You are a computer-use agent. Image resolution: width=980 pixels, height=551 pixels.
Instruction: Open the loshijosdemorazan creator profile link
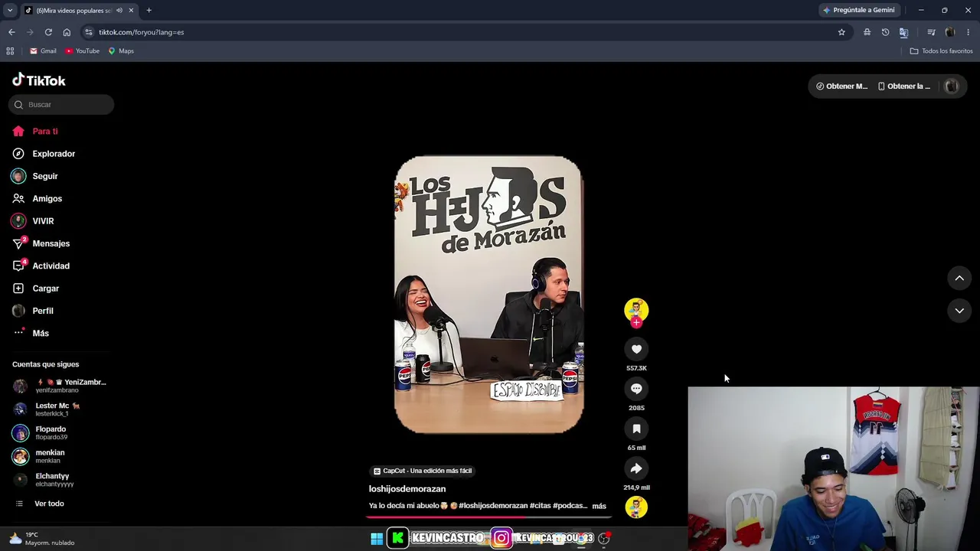tap(407, 489)
